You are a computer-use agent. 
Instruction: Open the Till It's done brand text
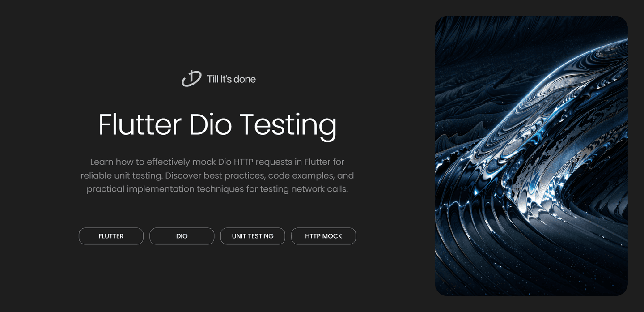(231, 79)
